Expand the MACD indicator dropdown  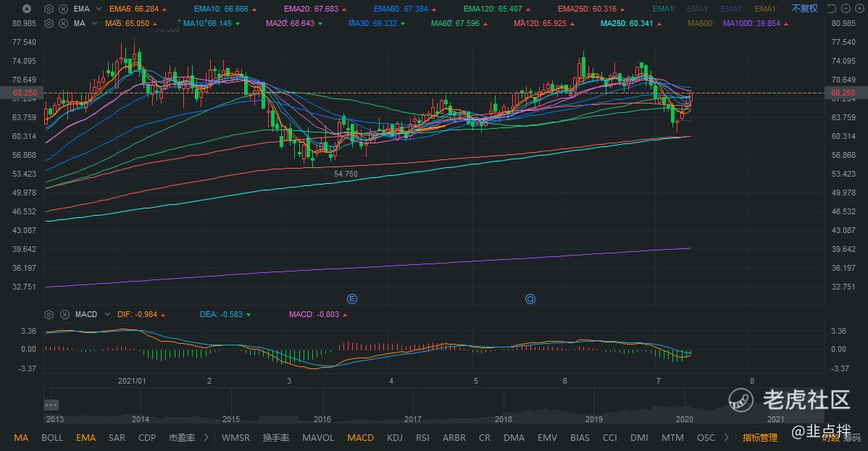coord(107,314)
